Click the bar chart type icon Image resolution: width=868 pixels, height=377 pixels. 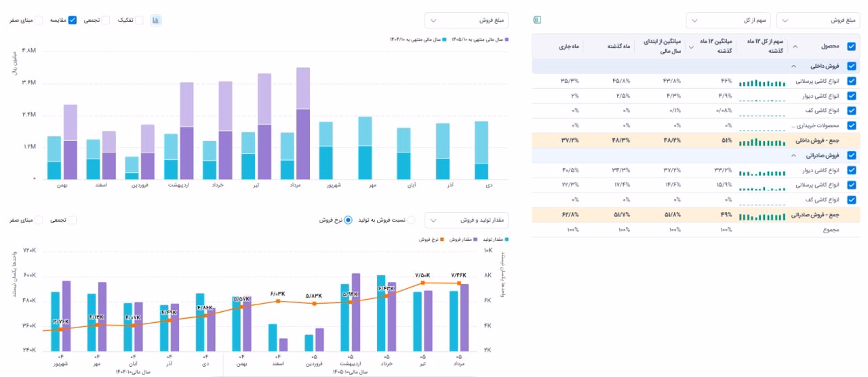(x=156, y=20)
